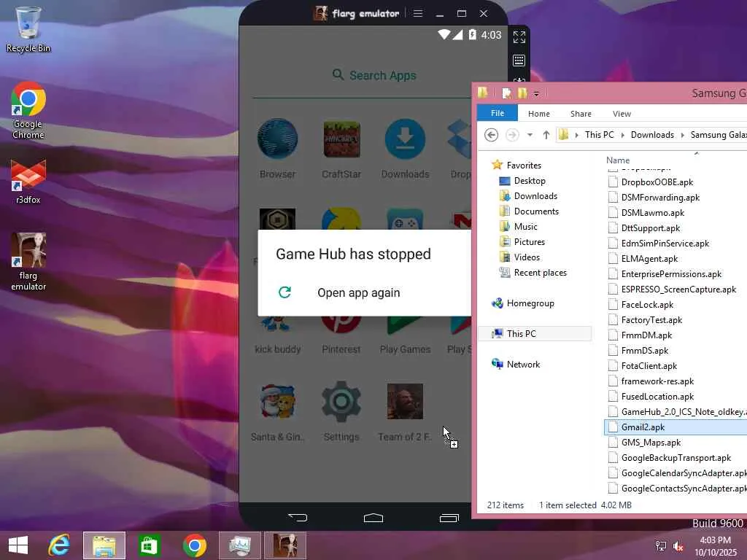Click Explorer back navigation arrow
This screenshot has width=747, height=560.
(491, 135)
